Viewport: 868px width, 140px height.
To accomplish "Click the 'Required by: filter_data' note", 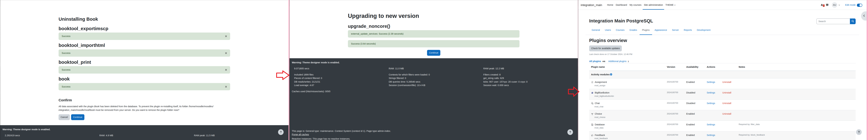I will click(x=749, y=125).
